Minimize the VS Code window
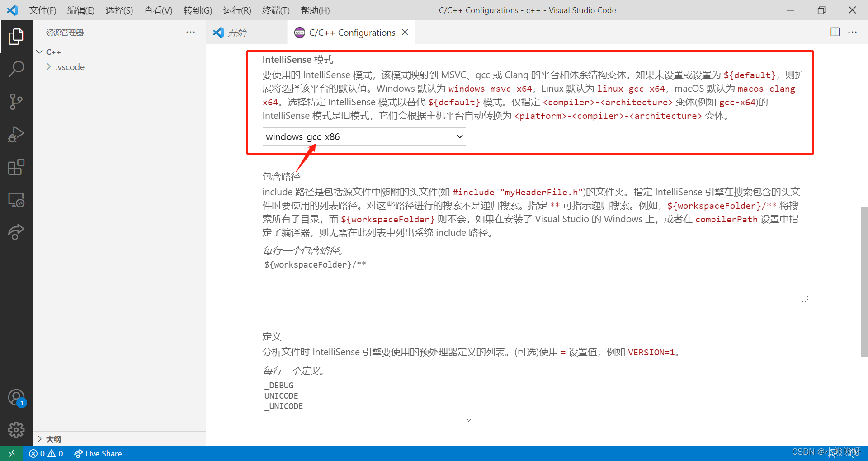The height and width of the screenshot is (461, 868). click(790, 10)
